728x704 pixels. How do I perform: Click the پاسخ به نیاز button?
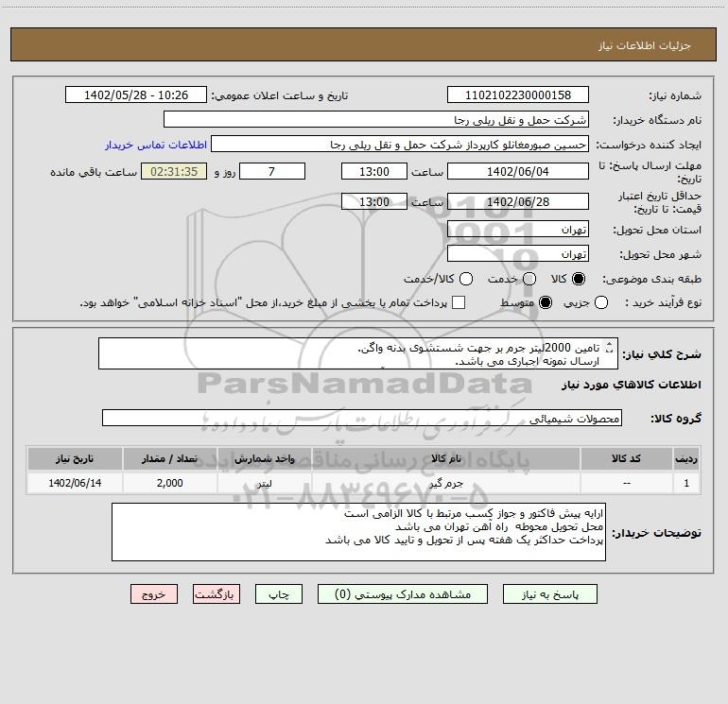(x=549, y=594)
